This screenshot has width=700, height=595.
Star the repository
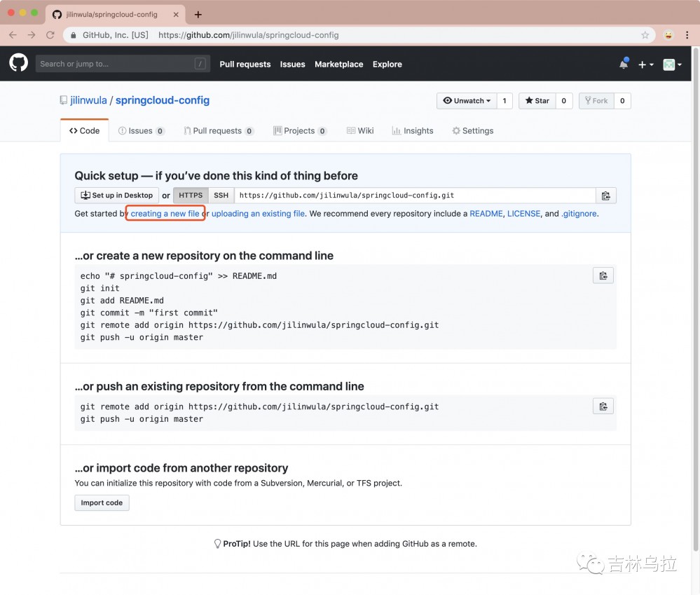pyautogui.click(x=537, y=101)
